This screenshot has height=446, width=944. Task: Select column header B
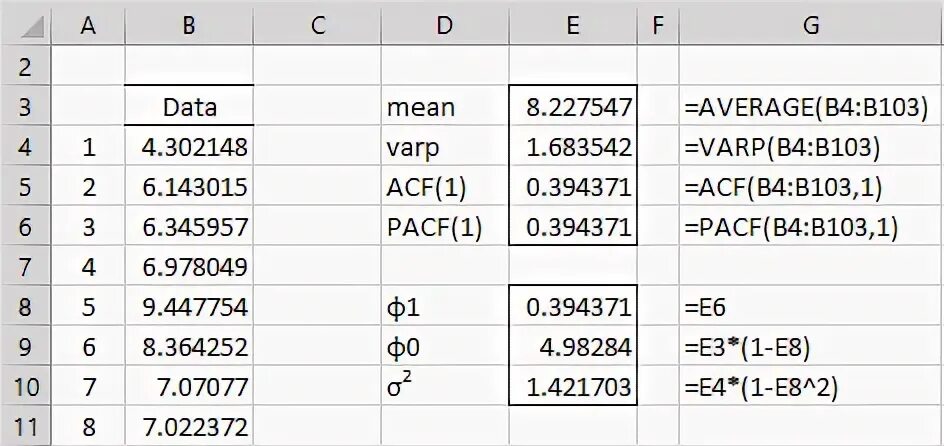188,27
